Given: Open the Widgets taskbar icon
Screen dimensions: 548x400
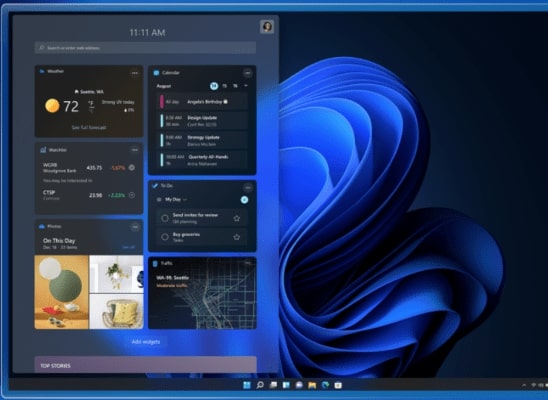Looking at the screenshot, I should click(286, 385).
